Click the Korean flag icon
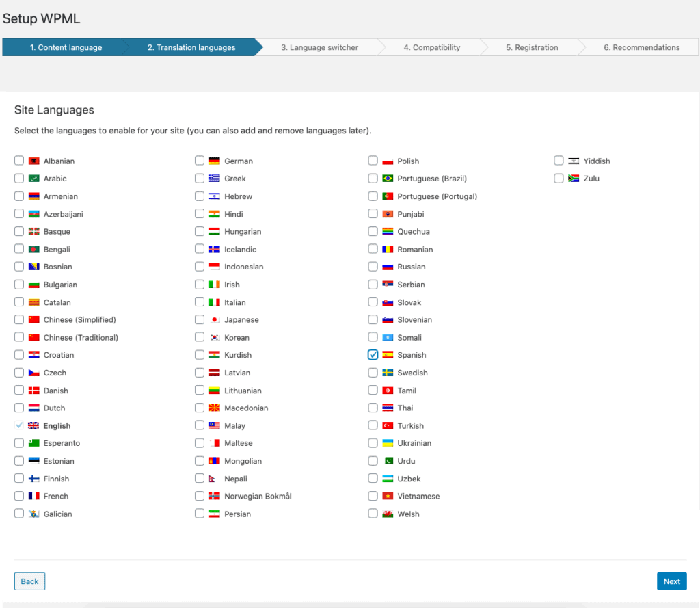This screenshot has height=608, width=700. [214, 338]
